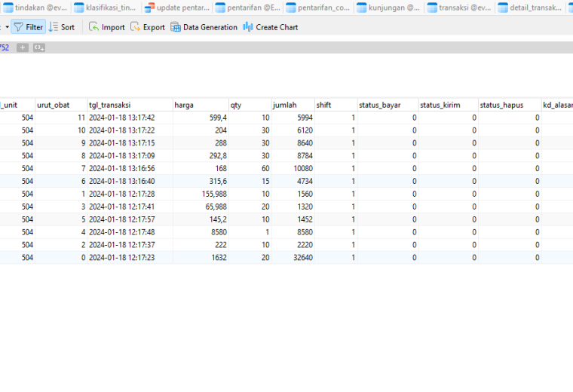Click the urut_obat column header

pos(61,106)
